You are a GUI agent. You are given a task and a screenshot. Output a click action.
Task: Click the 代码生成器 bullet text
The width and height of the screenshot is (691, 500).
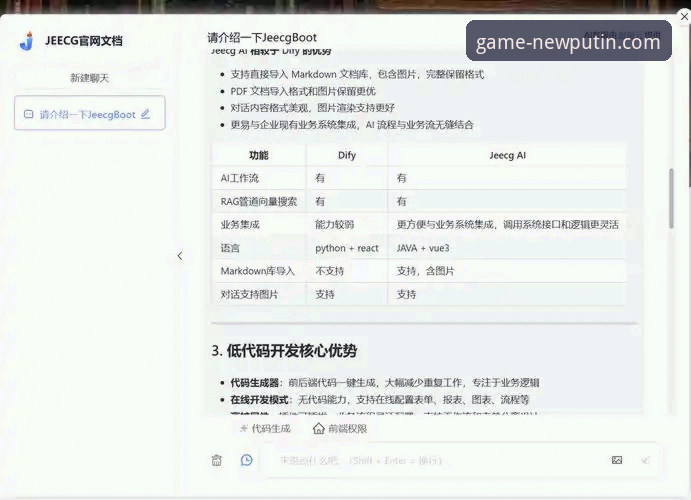(x=385, y=382)
